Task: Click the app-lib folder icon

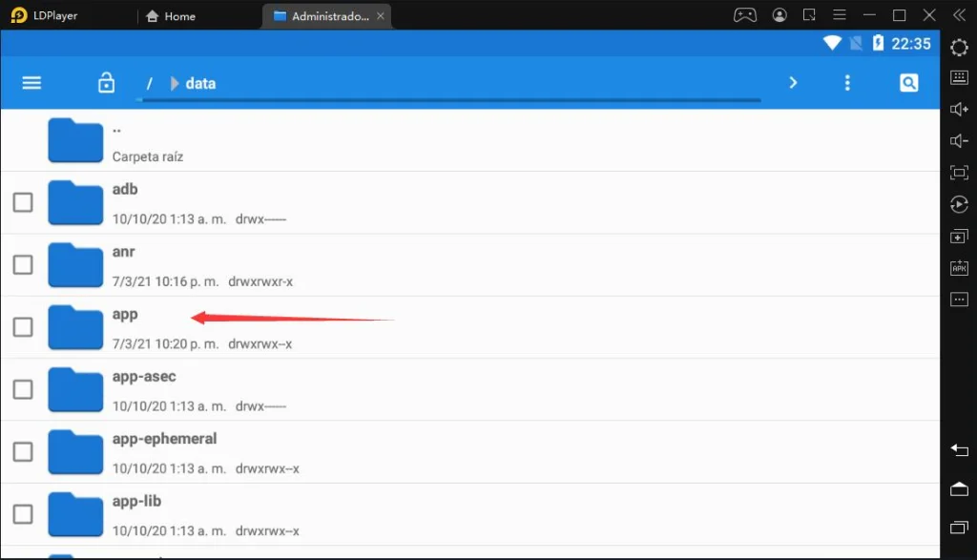Action: coord(75,514)
